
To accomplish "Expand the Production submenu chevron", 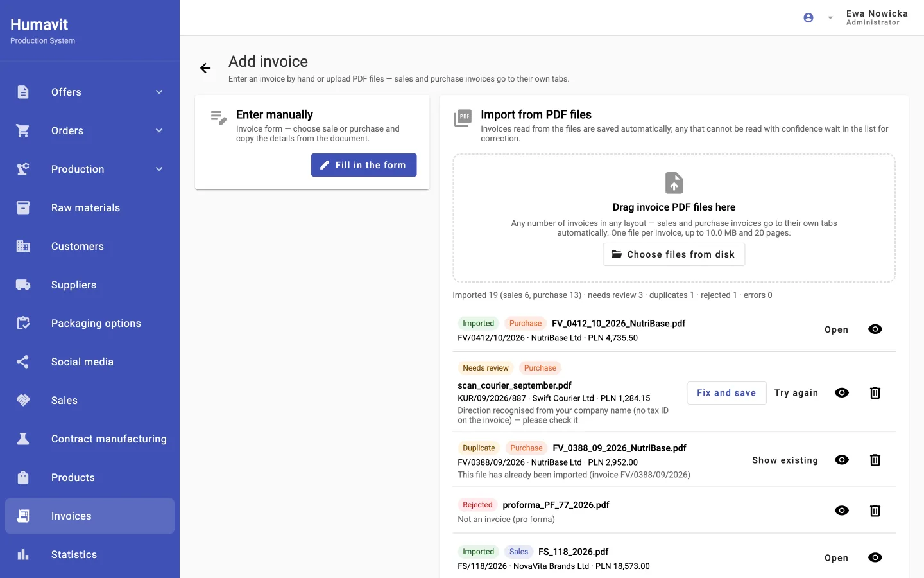I will pyautogui.click(x=159, y=169).
